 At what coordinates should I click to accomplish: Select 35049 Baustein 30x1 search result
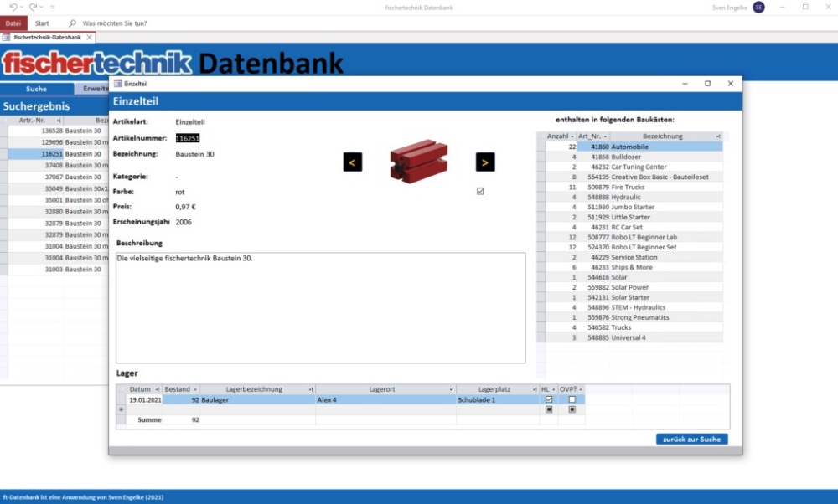click(59, 188)
